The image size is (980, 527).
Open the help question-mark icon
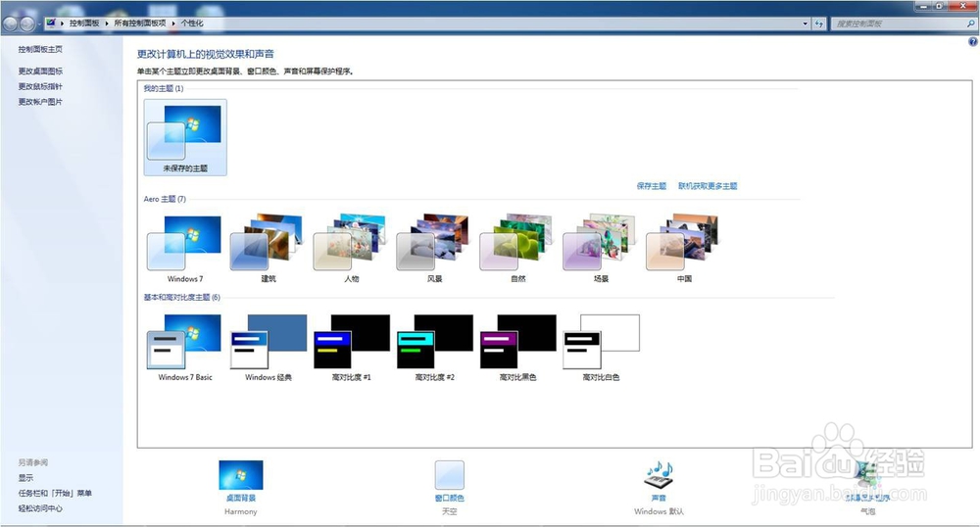coord(972,42)
